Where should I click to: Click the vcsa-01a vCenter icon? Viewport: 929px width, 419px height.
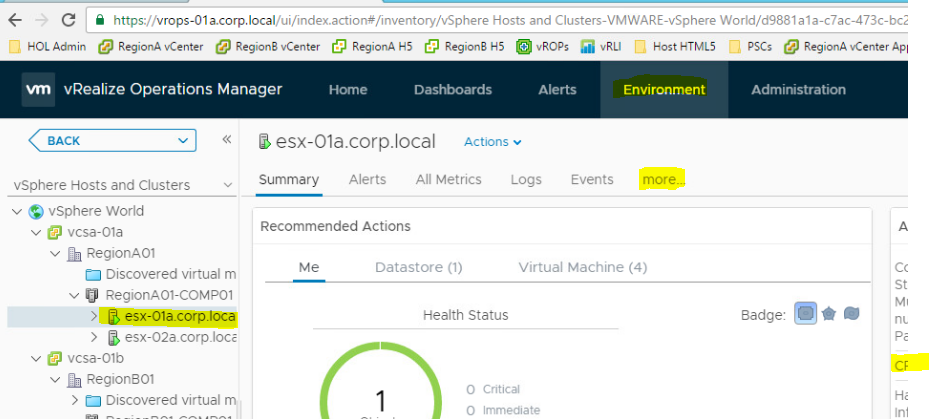click(x=55, y=232)
